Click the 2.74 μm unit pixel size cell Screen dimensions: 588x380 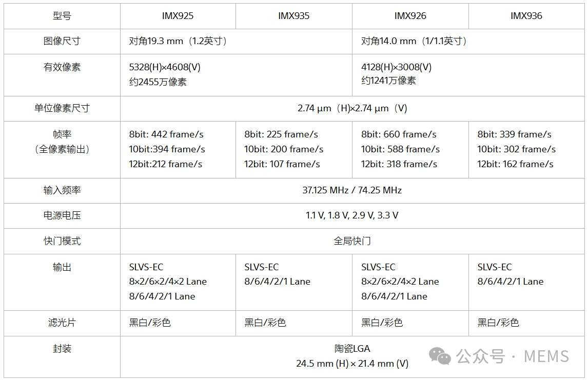tap(352, 108)
